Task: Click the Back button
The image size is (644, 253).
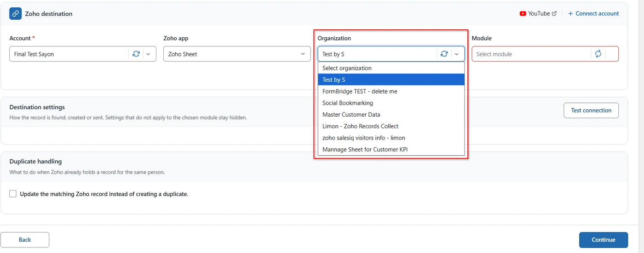Action: click(25, 240)
